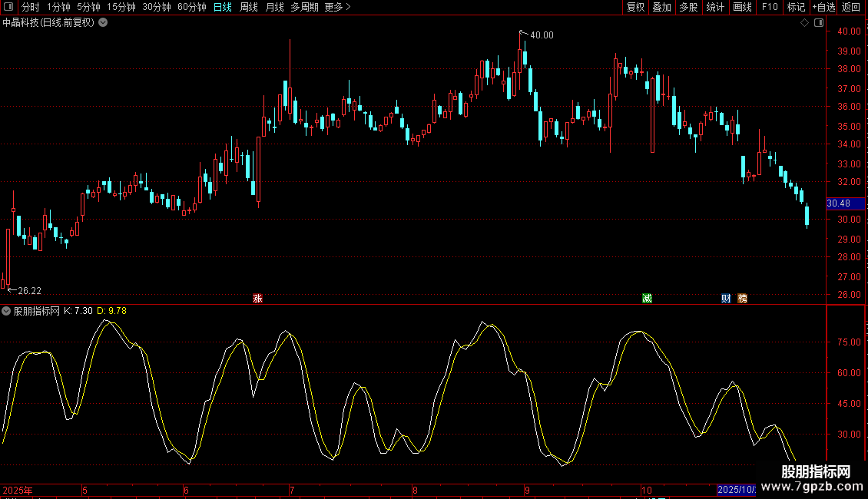This screenshot has width=868, height=499.
Task: Click the red 涨 event marker
Action: click(258, 298)
